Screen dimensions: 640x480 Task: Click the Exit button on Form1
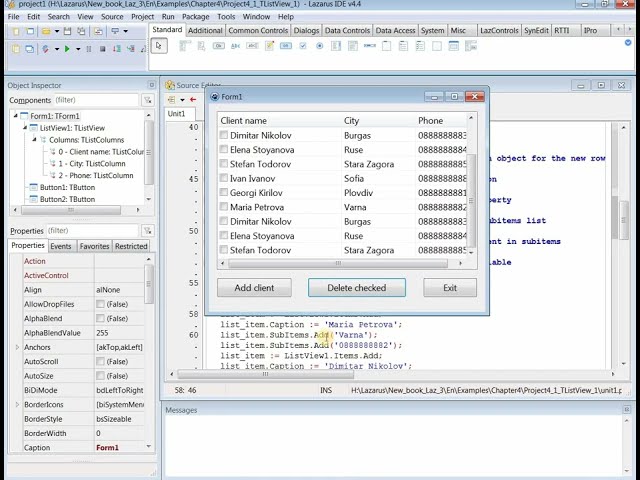click(x=450, y=288)
